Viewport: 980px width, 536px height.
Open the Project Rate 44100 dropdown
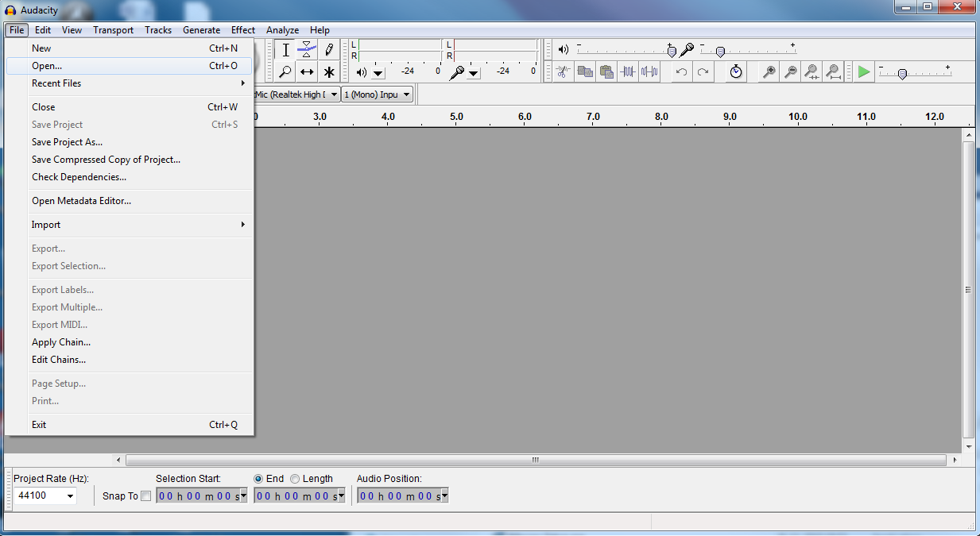[70, 496]
